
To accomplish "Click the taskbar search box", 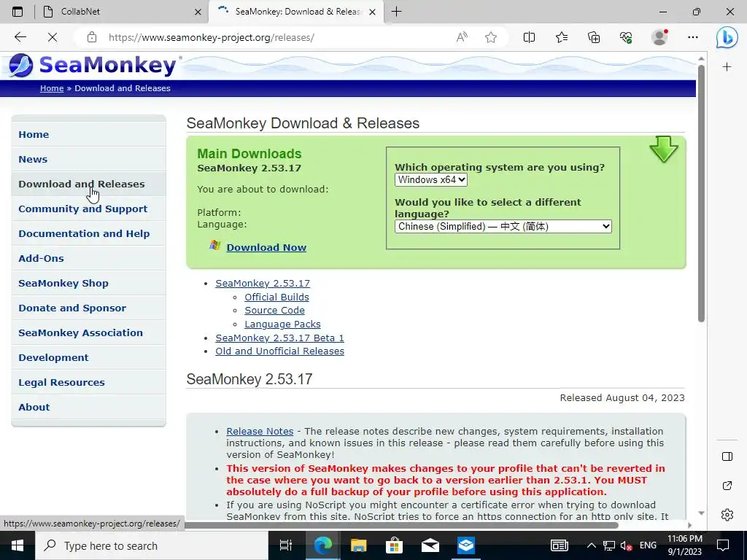I will pyautogui.click(x=152, y=545).
